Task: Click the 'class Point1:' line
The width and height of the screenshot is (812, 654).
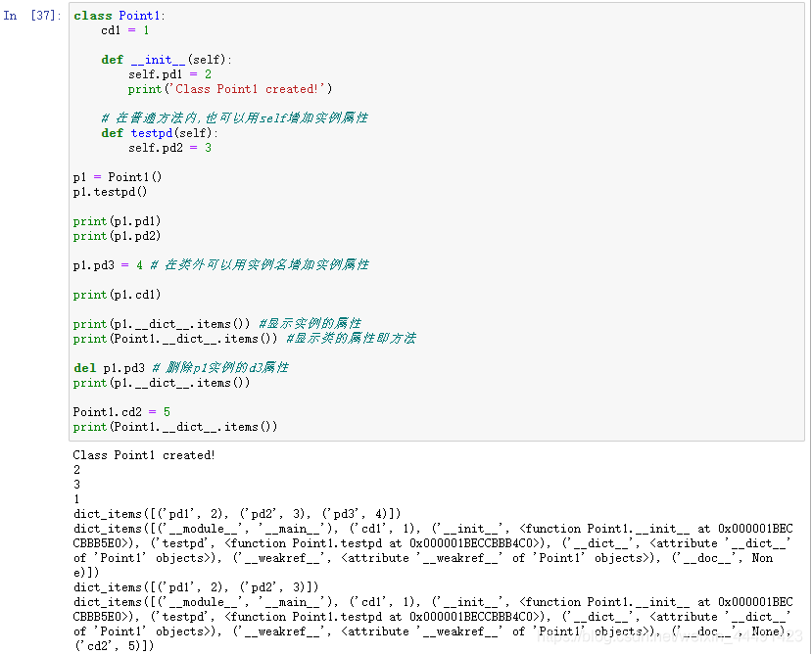Action: (119, 16)
